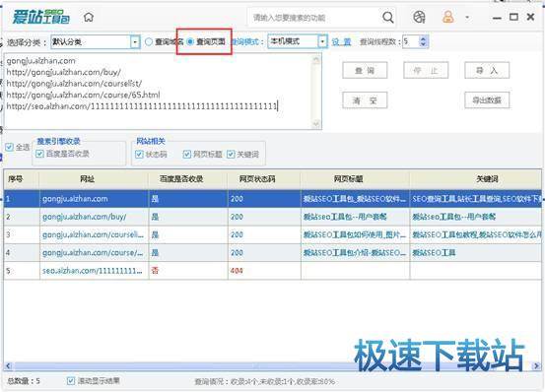Click the 停止 button

tap(426, 71)
